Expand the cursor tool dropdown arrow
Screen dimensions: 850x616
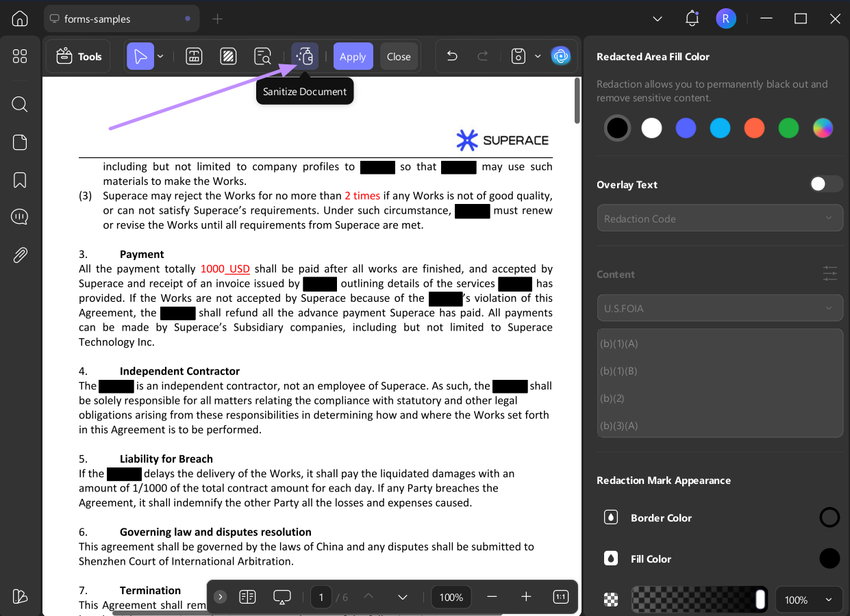point(160,56)
